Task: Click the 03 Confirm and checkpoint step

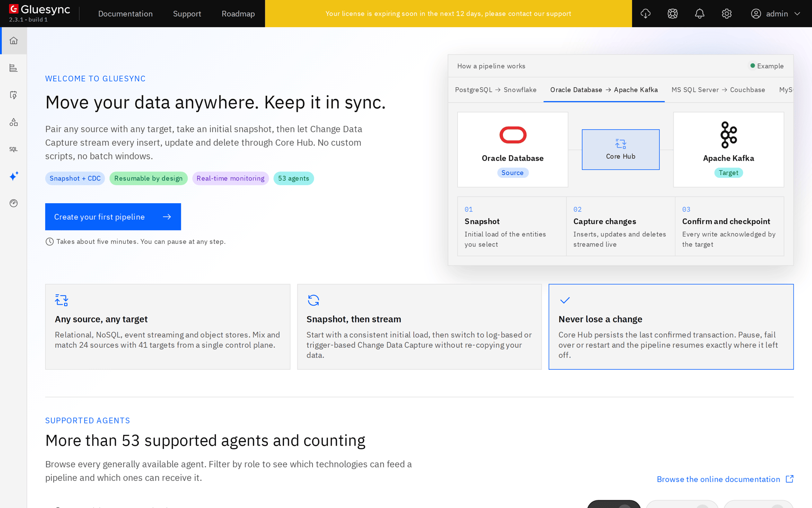Action: click(x=729, y=226)
